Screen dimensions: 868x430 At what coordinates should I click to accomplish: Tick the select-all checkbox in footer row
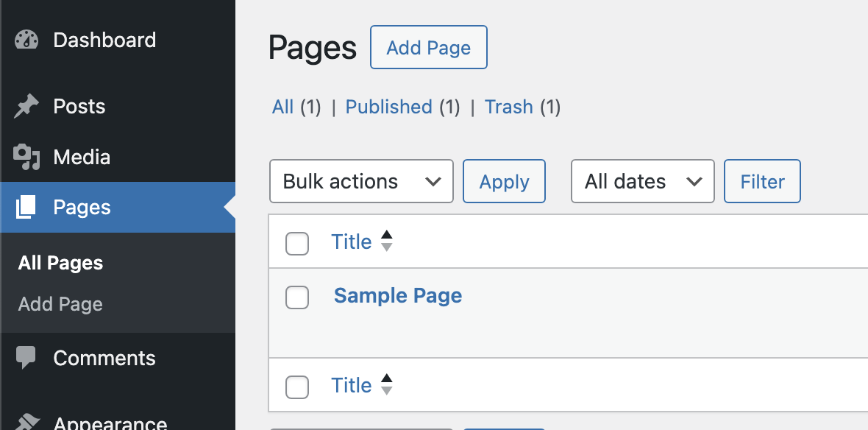click(x=297, y=387)
